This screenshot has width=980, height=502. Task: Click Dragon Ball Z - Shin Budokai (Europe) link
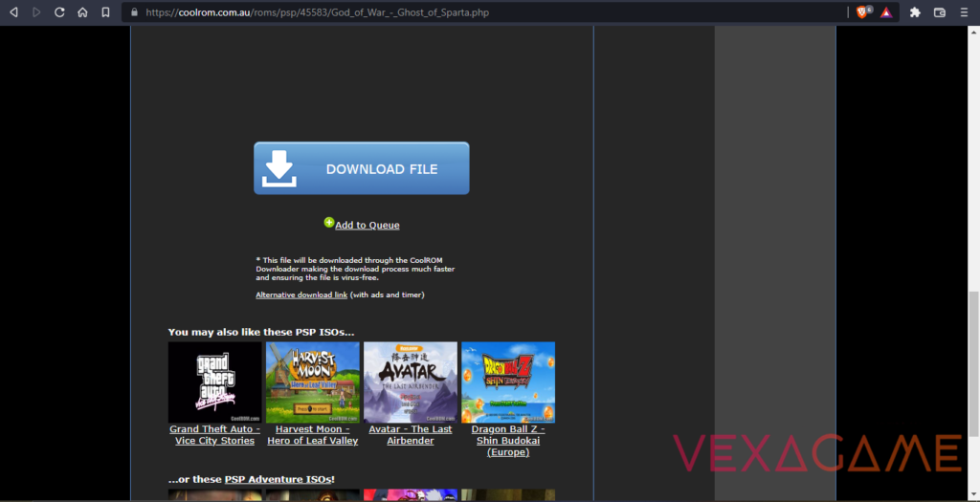[x=508, y=441]
